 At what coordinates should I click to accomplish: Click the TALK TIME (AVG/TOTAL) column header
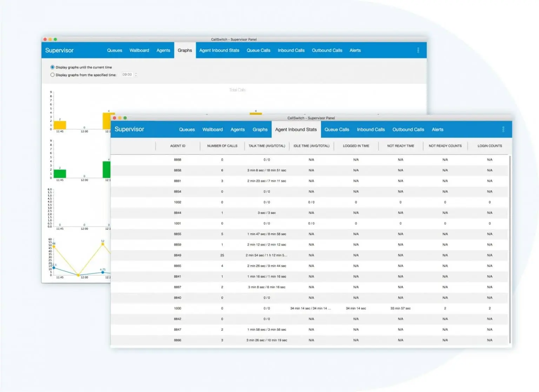[267, 146]
